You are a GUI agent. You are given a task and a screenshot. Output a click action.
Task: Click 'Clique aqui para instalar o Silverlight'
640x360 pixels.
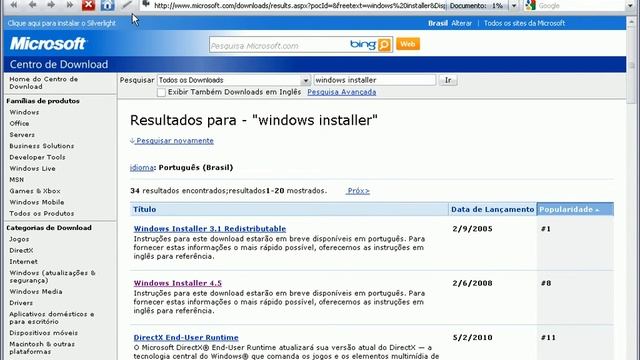pyautogui.click(x=61, y=23)
